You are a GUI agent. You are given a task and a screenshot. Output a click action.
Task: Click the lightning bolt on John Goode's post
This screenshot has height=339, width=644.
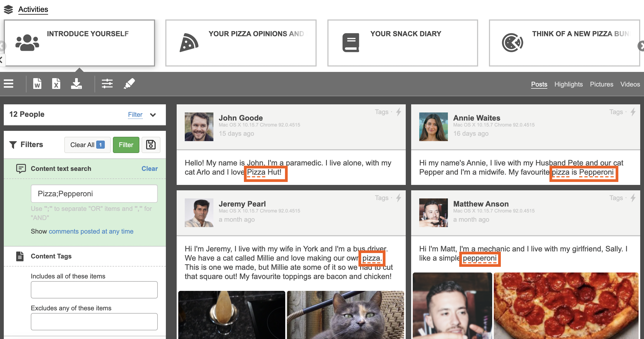pos(399,112)
